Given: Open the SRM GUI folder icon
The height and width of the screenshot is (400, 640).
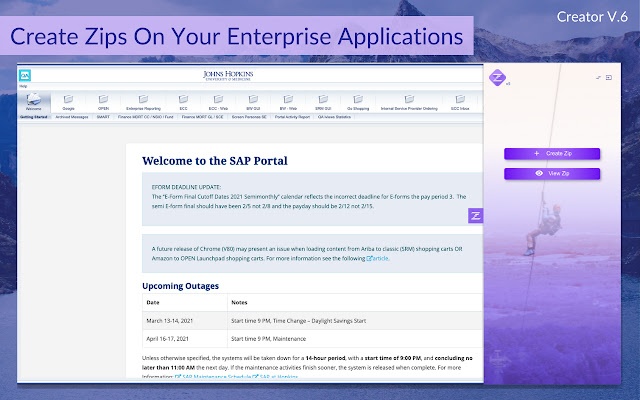Looking at the screenshot, I should pyautogui.click(x=323, y=99).
